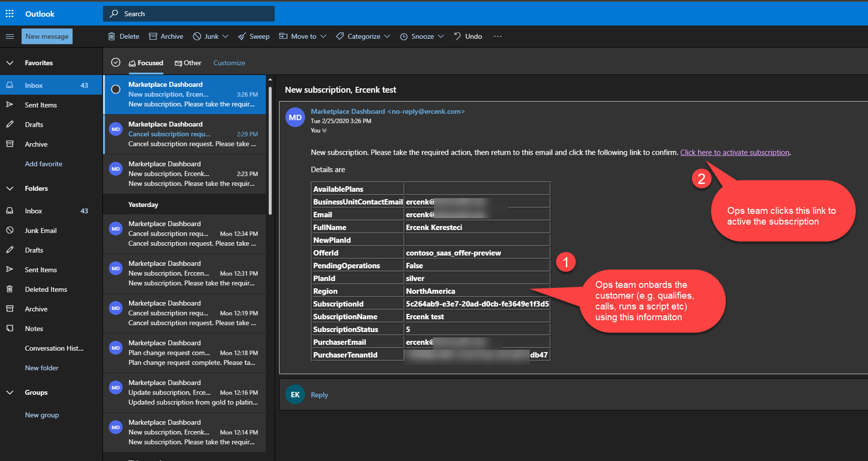Open the app launcher grid icon
The height and width of the screenshot is (461, 868).
pos(9,14)
